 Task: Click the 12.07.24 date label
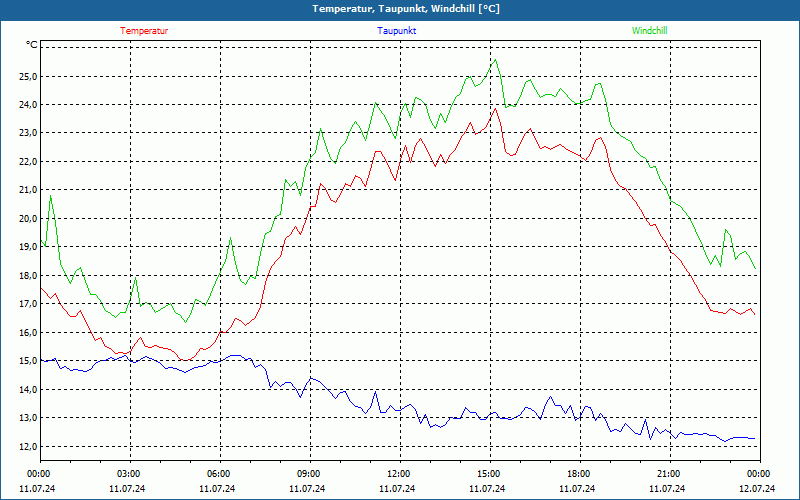(x=757, y=488)
